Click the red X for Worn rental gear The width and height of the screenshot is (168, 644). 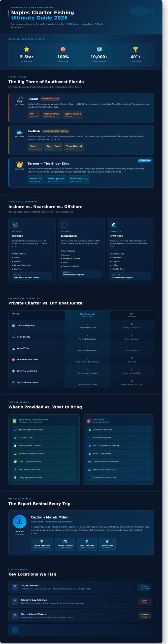[x=132, y=336]
